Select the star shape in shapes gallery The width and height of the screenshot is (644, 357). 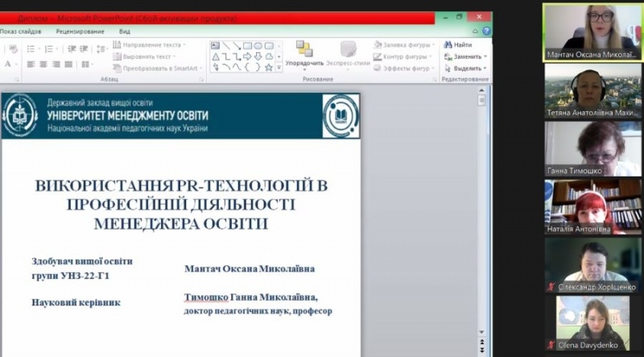(268, 68)
